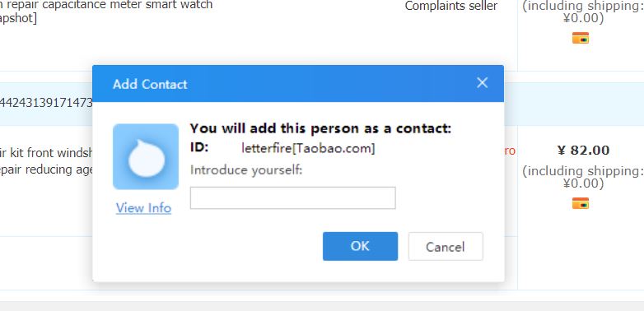The height and width of the screenshot is (311, 644).
Task: Close the Add Contact dialog with X
Action: click(x=483, y=83)
